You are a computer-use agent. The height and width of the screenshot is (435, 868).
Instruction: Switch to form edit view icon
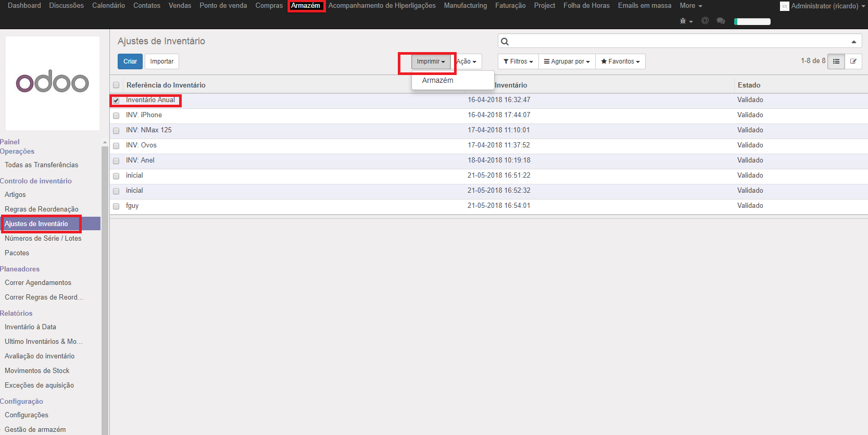853,61
